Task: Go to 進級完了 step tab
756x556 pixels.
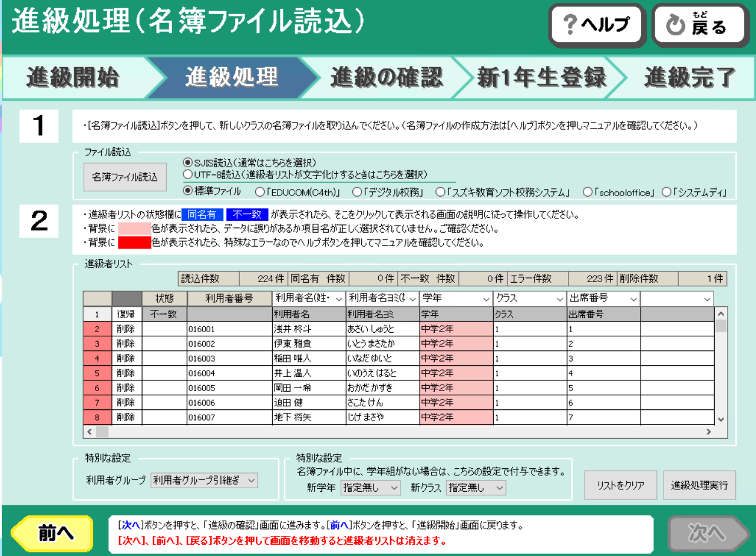Action: click(689, 77)
